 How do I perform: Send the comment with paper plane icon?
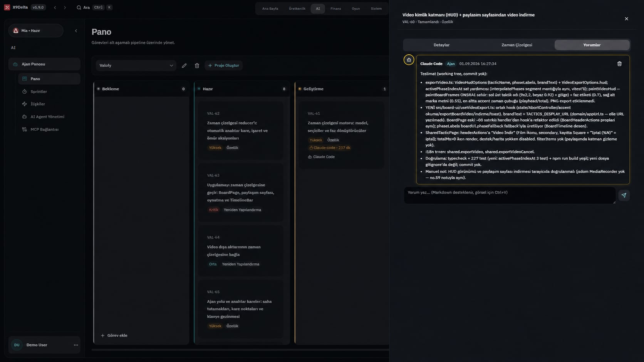tap(624, 195)
